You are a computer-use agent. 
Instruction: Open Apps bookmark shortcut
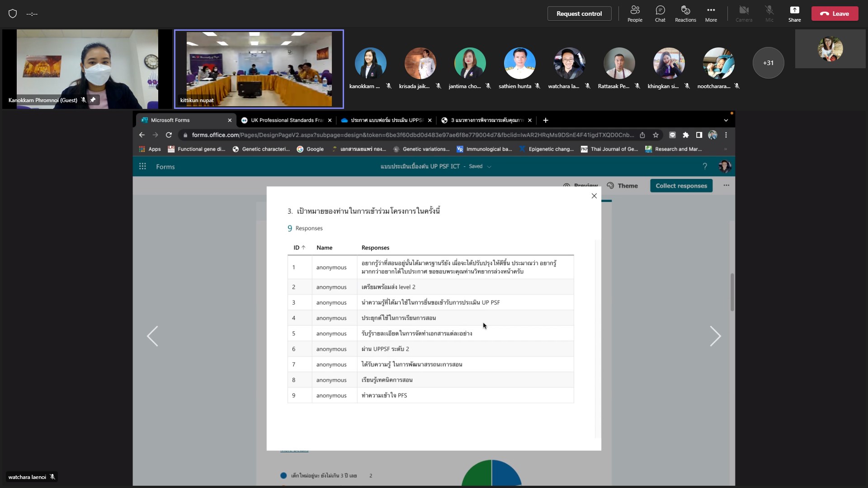pos(150,149)
